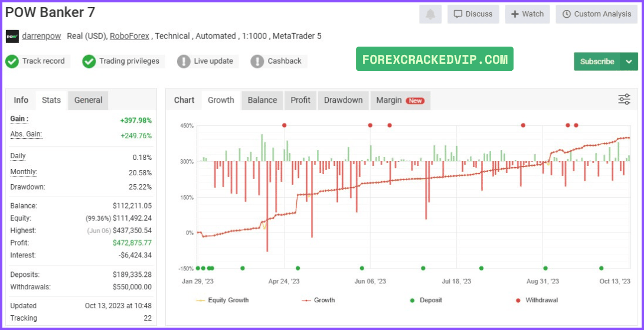Click the Trading privileges green checkmark
This screenshot has height=330, width=644.
click(89, 61)
